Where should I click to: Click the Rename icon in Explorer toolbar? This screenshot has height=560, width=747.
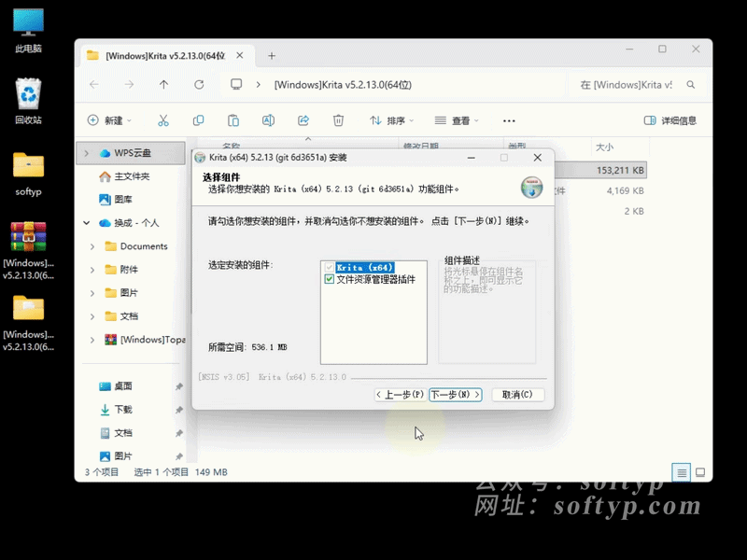click(268, 120)
